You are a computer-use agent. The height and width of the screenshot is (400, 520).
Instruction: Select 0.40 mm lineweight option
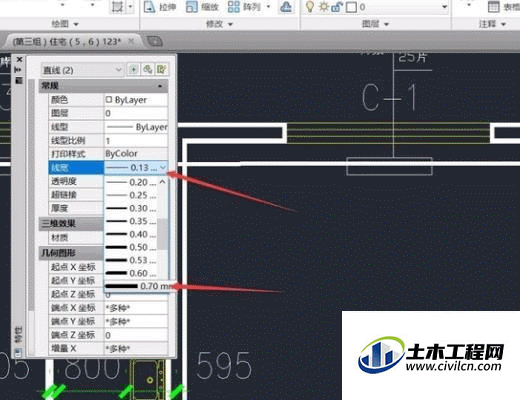click(131, 234)
